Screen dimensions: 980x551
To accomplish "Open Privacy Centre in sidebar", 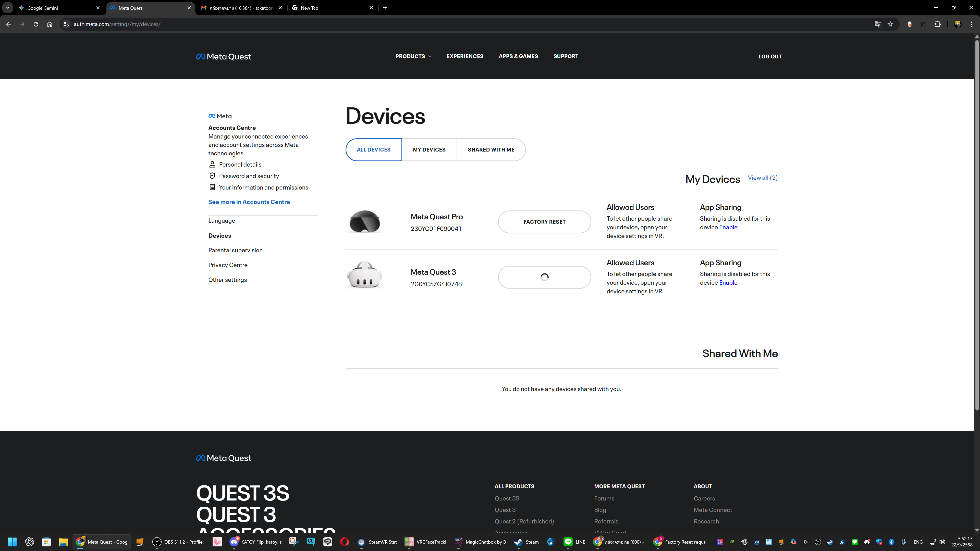I will pos(227,265).
